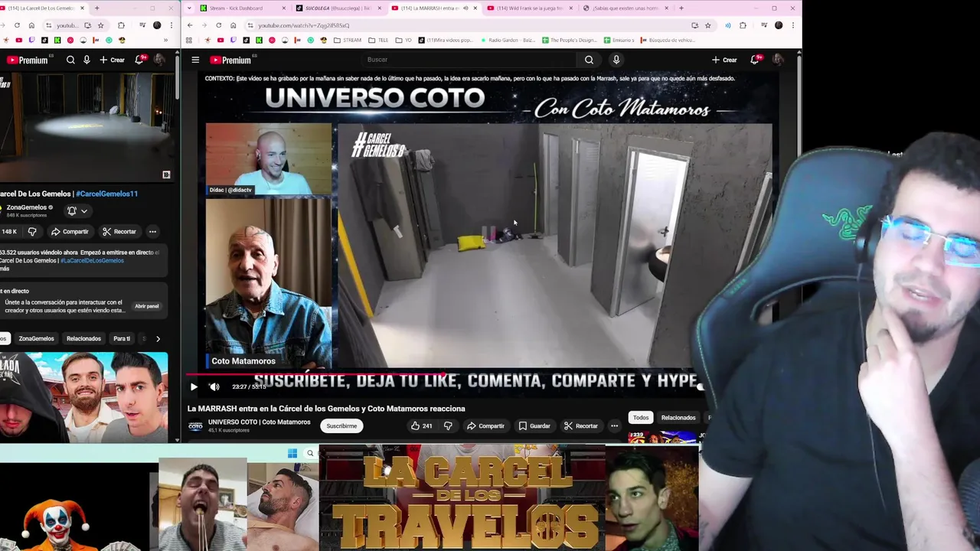Viewport: 980px width, 551px height.
Task: Click the magnifier search button beside Buscar
Action: pos(589,60)
